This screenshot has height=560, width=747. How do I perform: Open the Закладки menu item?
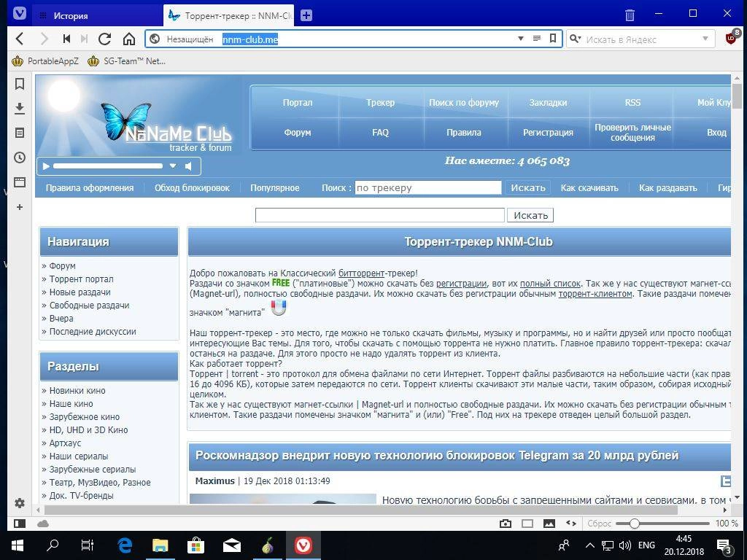pos(548,102)
